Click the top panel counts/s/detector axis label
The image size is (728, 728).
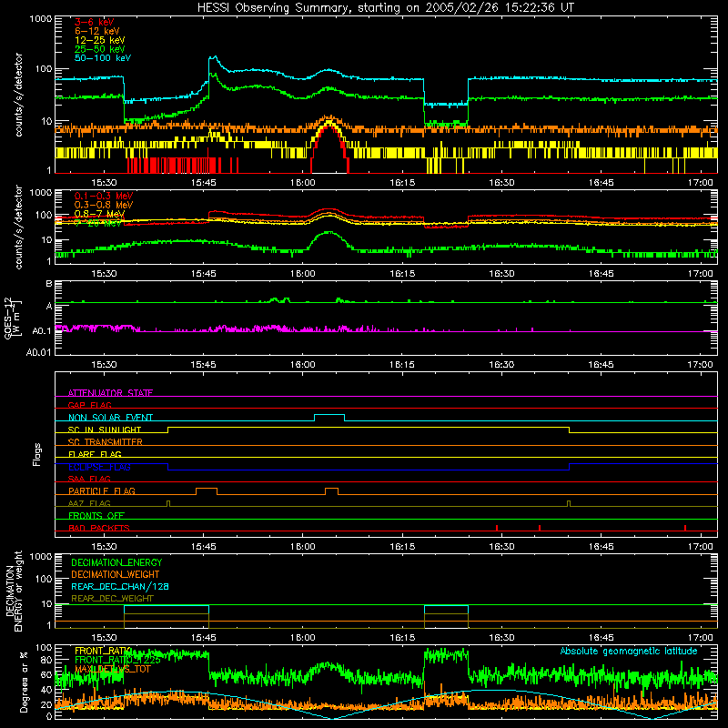(x=18, y=95)
